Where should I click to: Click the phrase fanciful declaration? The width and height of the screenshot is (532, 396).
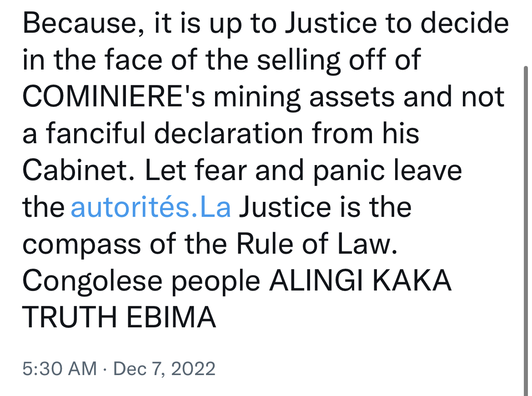coord(174,133)
